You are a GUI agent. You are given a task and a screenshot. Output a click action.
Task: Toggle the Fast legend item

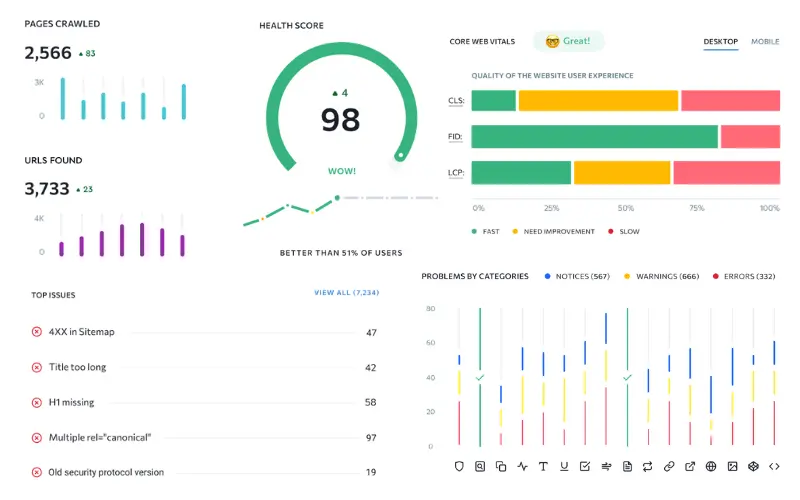(x=485, y=232)
